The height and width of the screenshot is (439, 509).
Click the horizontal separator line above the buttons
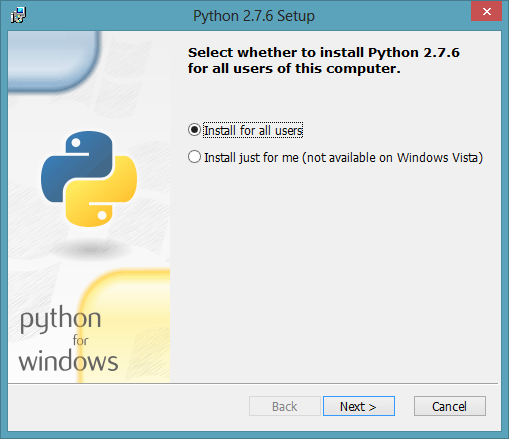point(253,383)
